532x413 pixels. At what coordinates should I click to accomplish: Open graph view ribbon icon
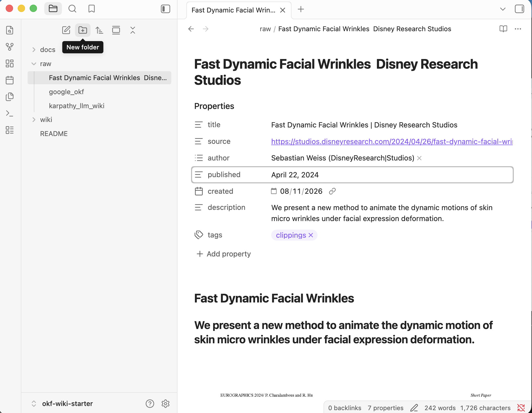point(10,47)
